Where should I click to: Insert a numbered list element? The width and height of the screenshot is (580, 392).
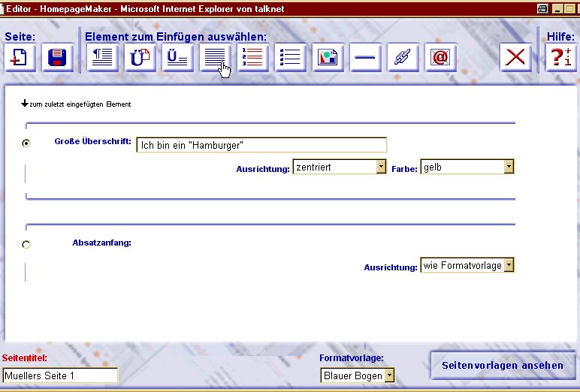tap(253, 59)
